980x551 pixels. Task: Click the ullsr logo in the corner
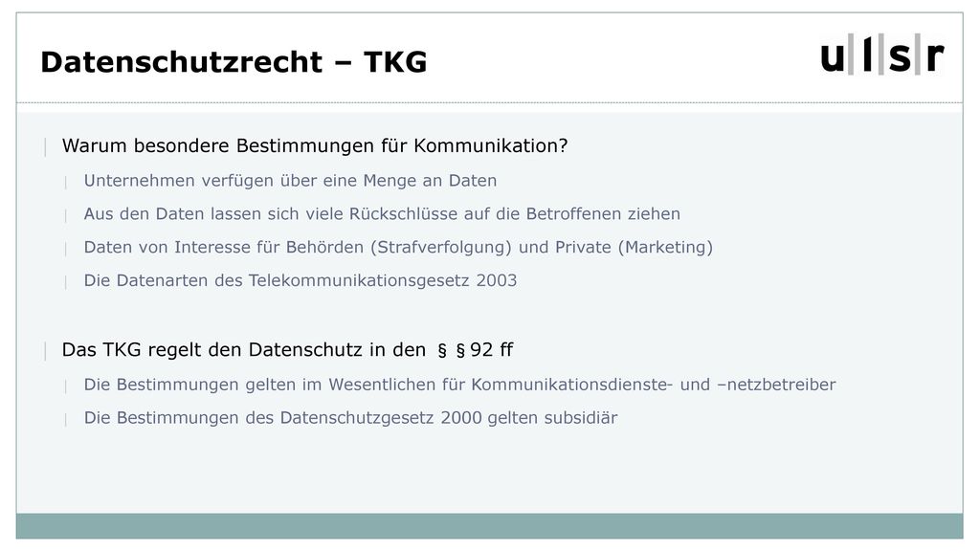[x=881, y=55]
